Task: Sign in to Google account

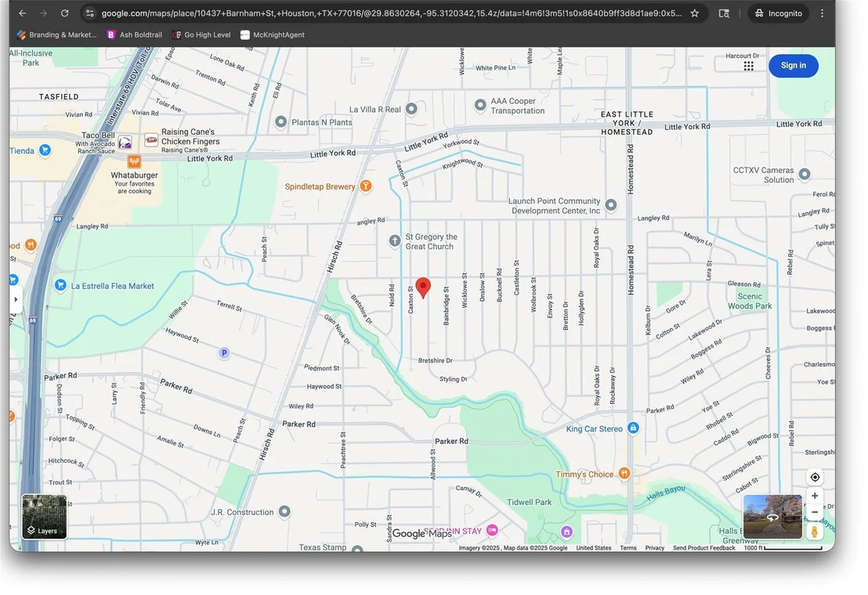Action: point(794,66)
